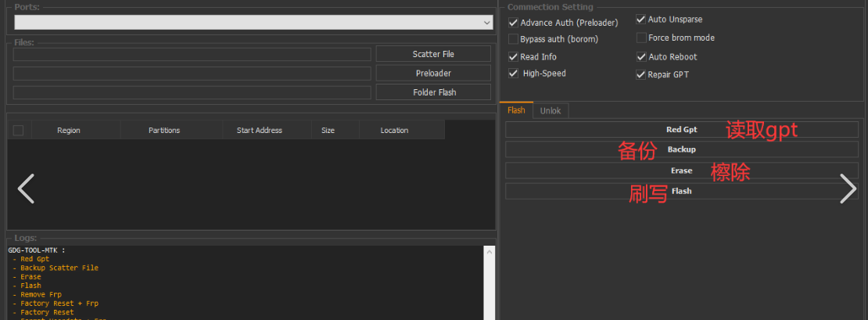Switch to the Unlok tab

pos(551,111)
